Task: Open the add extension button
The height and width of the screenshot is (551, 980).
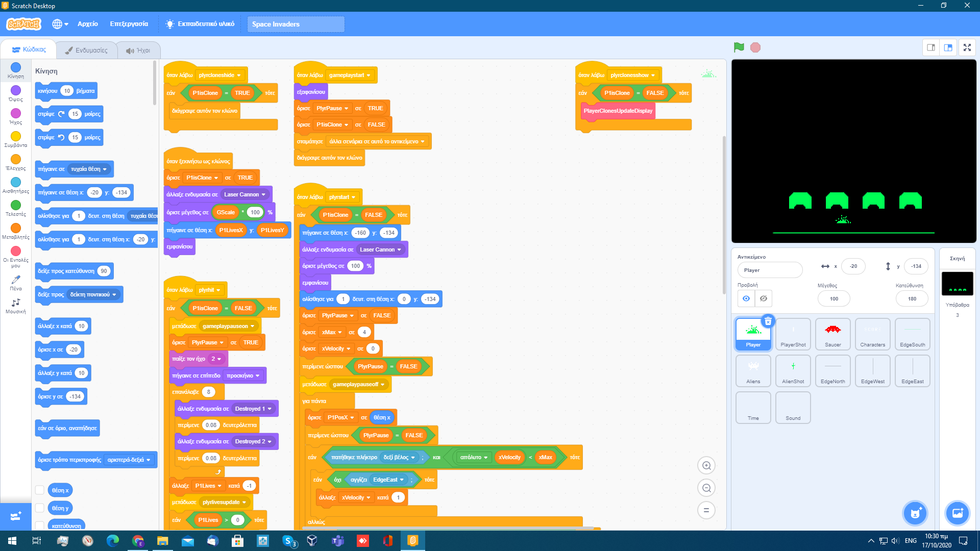Action: point(15,516)
